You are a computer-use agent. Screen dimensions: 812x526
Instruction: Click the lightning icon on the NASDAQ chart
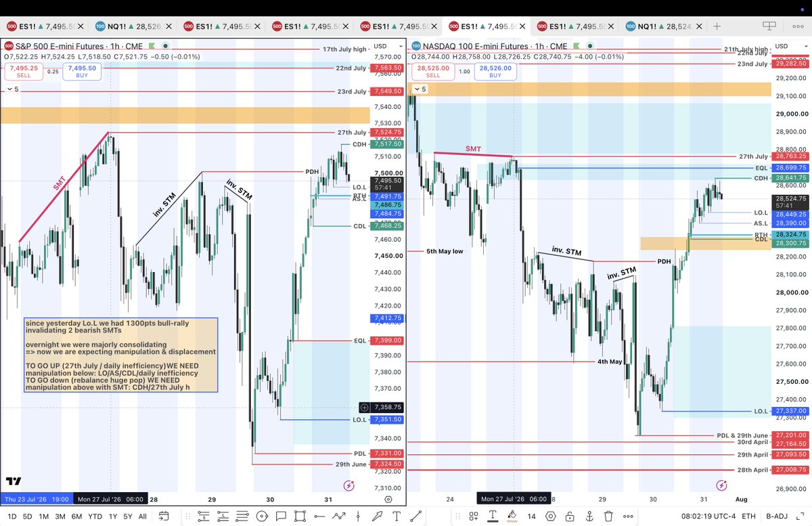coord(721,485)
